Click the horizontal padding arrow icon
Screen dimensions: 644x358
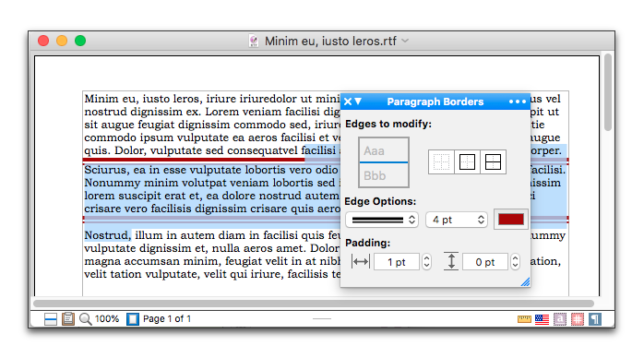pyautogui.click(x=361, y=262)
